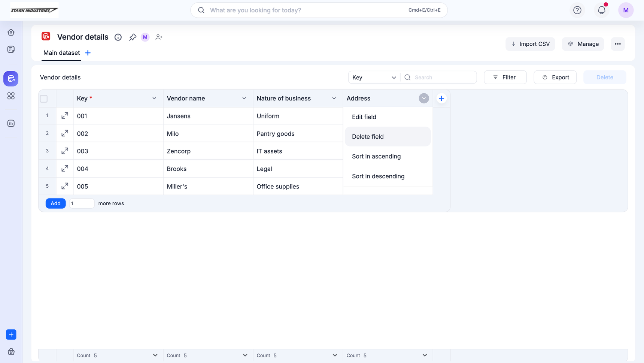Click the dataset Search input field

[x=444, y=78]
